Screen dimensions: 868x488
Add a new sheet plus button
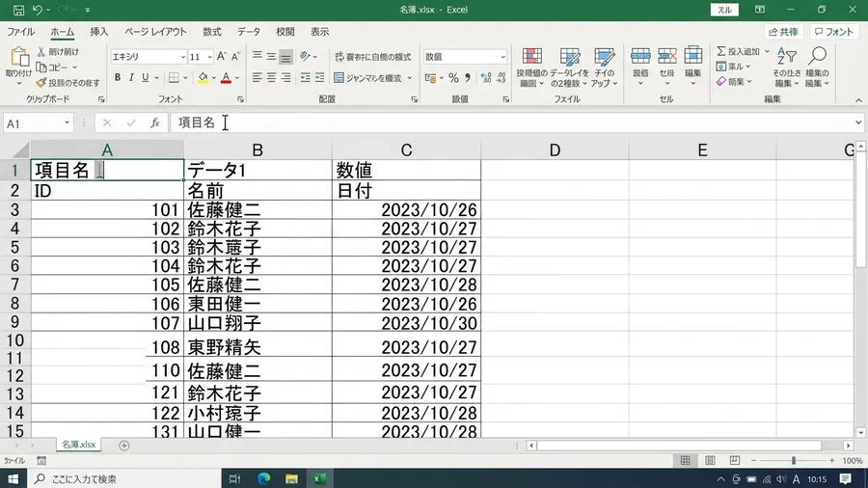(124, 446)
